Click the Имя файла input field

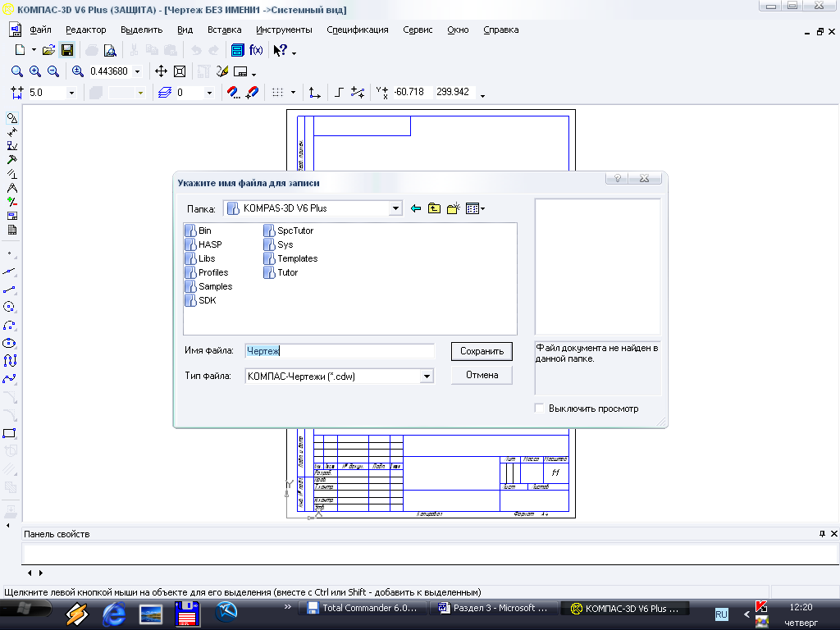coord(340,351)
